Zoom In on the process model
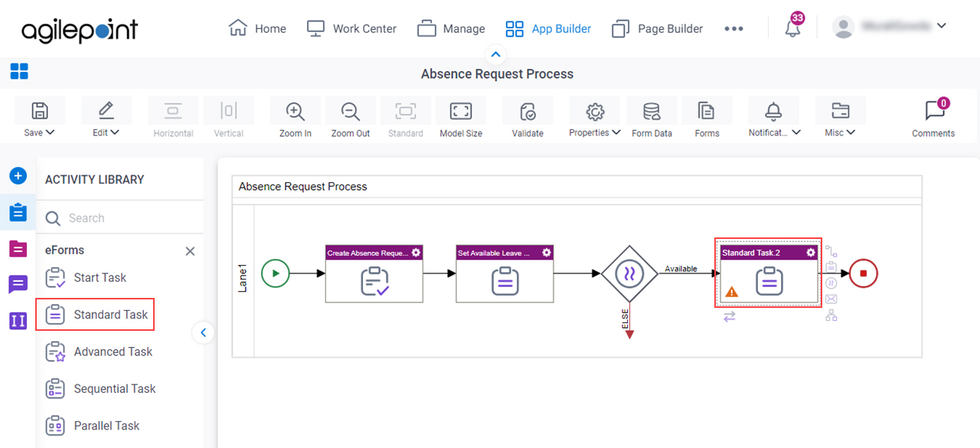The width and height of the screenshot is (980, 448). (296, 111)
